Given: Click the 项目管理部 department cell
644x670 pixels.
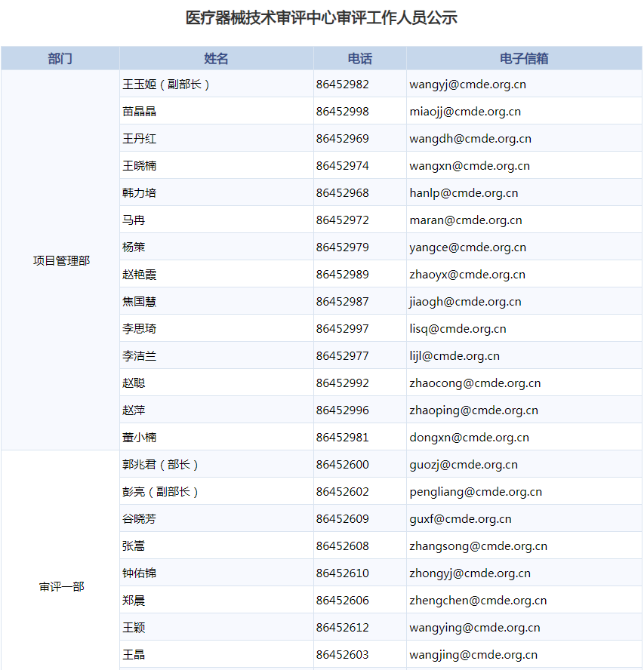Looking at the screenshot, I should click(62, 260).
